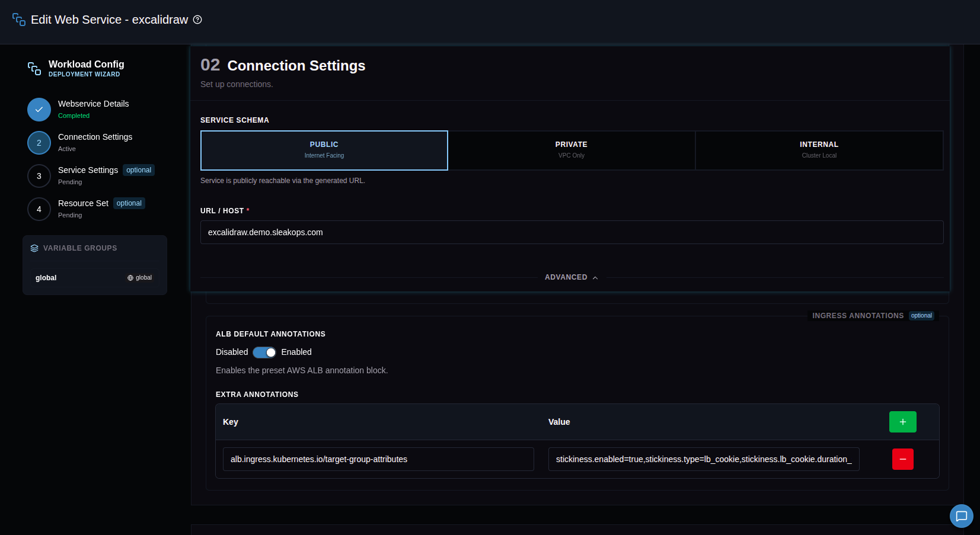Click the URL / Host input field
The image size is (980, 535).
572,232
